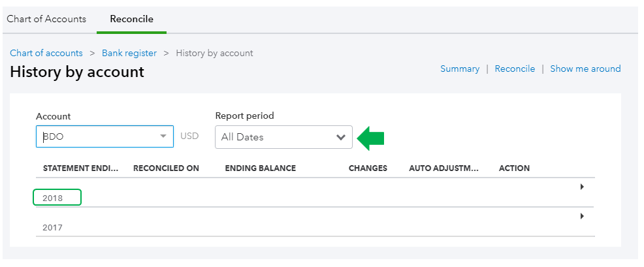
Task: Open the Report period All Dates dropdown
Action: pyautogui.click(x=274, y=137)
